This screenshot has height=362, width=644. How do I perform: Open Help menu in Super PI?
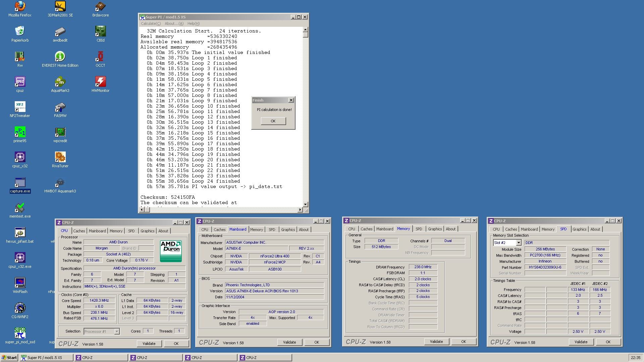[x=194, y=23]
